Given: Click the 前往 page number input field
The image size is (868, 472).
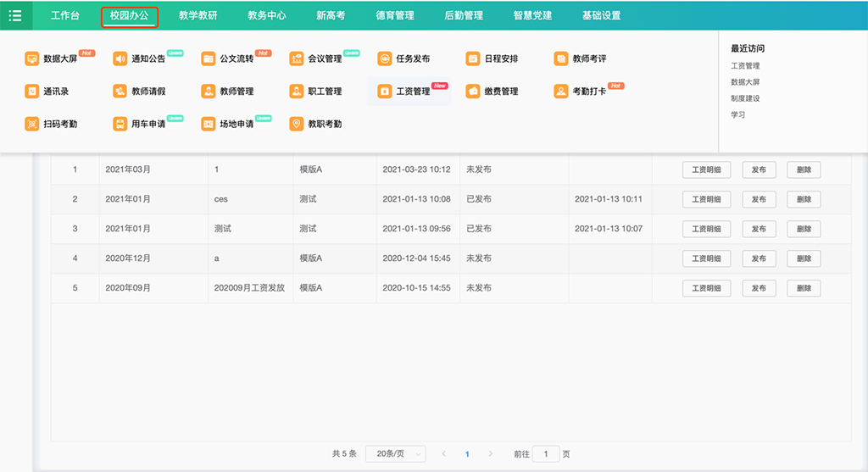Looking at the screenshot, I should pyautogui.click(x=546, y=454).
